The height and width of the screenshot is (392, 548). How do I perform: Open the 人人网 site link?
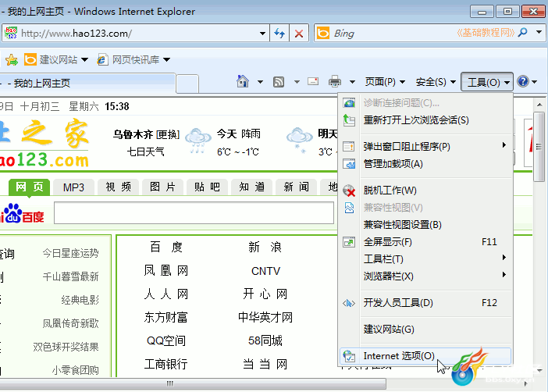(166, 294)
